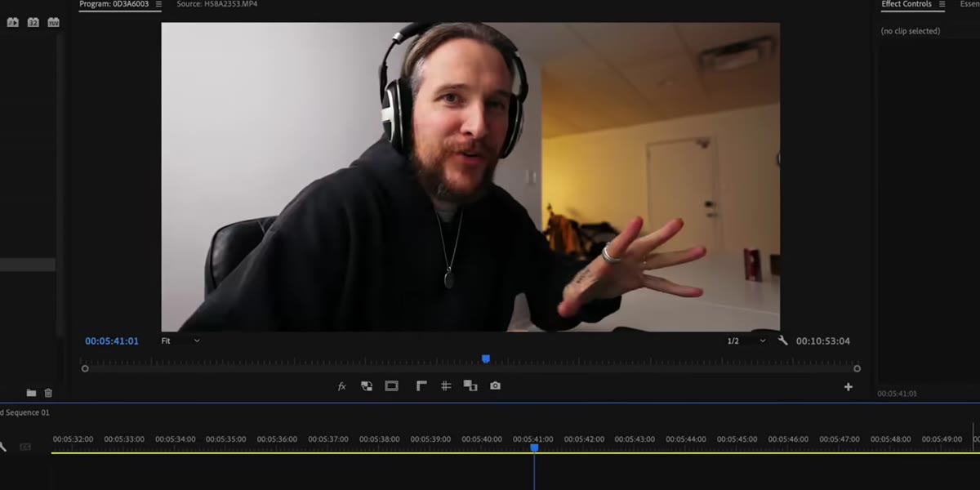Create a new bin with folder icon
This screenshot has width=980, height=490.
coord(31,393)
